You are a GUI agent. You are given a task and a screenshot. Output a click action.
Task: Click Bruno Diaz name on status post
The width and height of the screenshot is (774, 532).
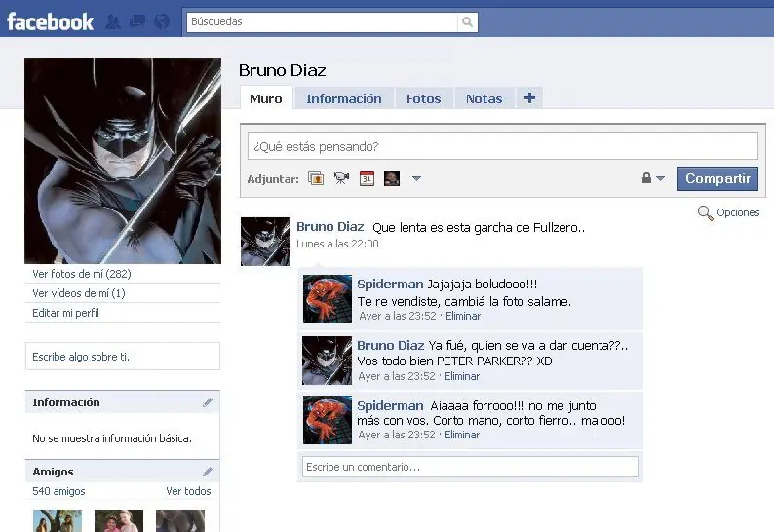point(329,226)
